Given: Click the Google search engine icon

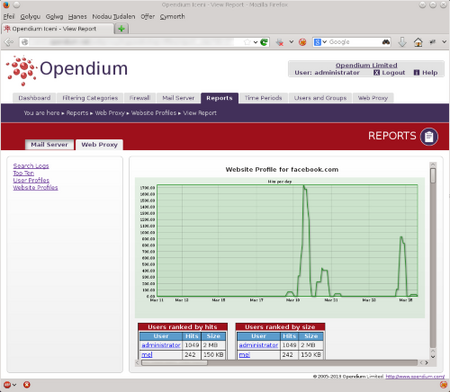Looking at the screenshot, I should pos(317,42).
